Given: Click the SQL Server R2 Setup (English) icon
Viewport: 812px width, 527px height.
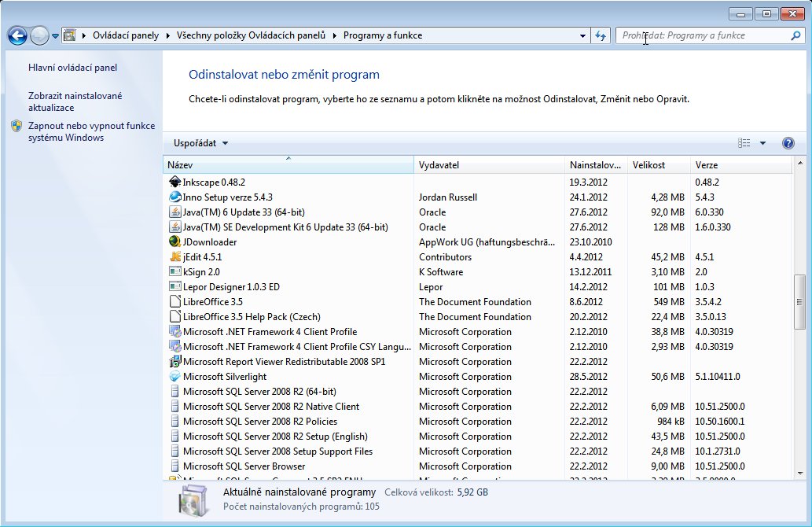Looking at the screenshot, I should tap(175, 437).
